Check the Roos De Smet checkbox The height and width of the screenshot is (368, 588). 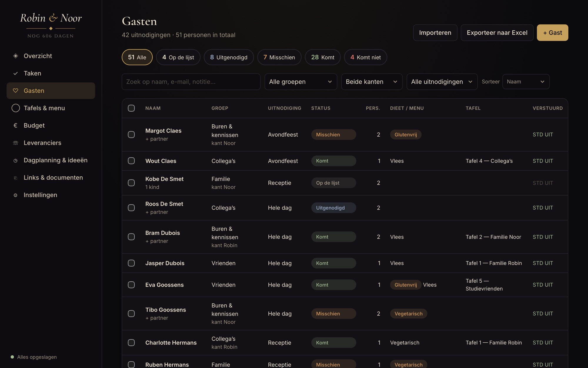click(x=131, y=208)
